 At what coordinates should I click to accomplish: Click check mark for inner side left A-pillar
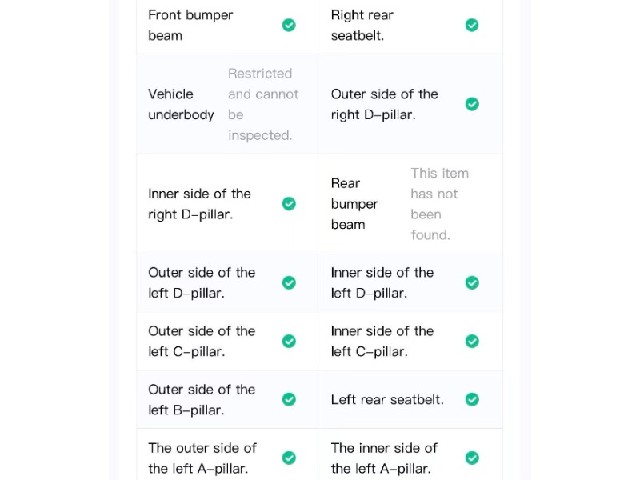click(472, 458)
